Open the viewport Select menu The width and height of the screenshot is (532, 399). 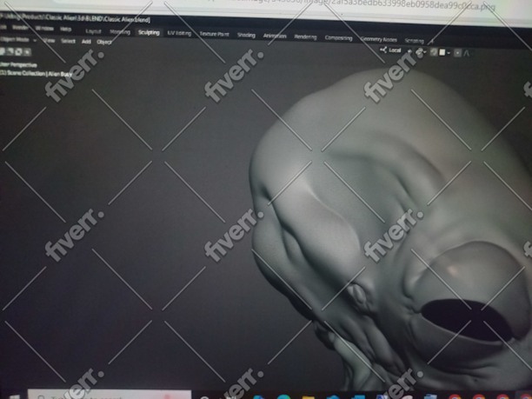point(68,41)
